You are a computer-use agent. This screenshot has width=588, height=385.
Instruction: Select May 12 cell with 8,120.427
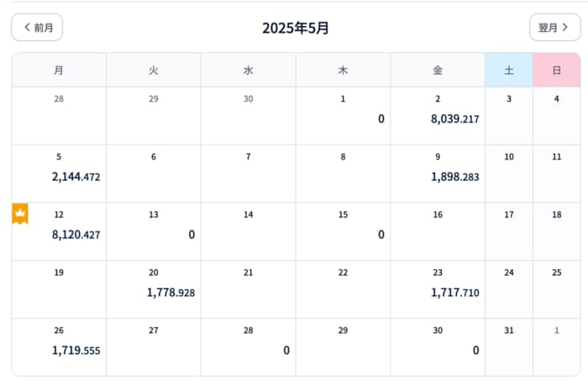click(59, 232)
